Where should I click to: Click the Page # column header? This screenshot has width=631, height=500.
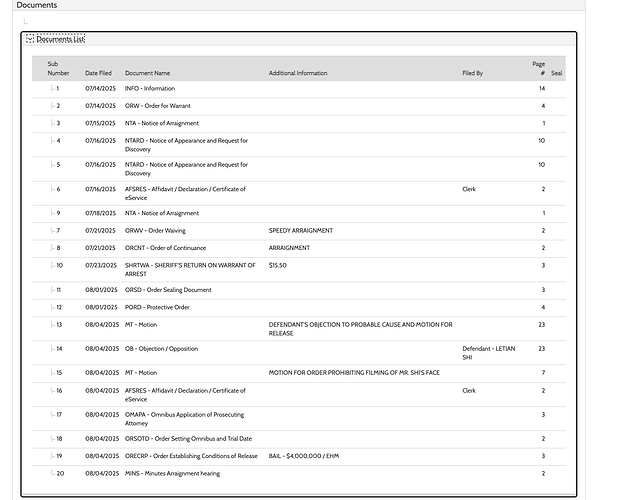click(x=539, y=68)
